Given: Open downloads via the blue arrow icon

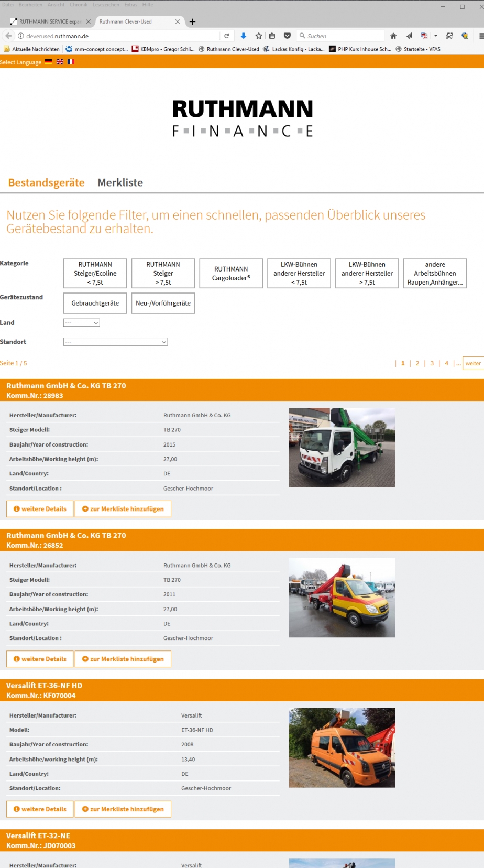Looking at the screenshot, I should tap(244, 36).
